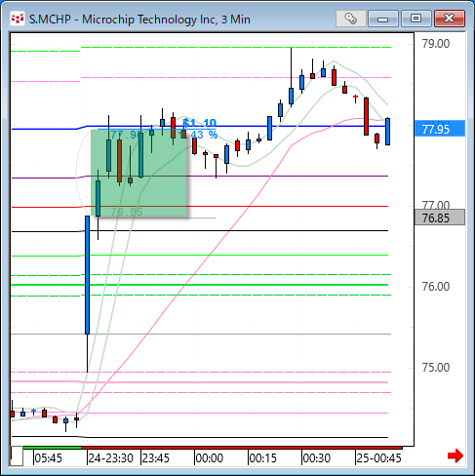Click the white box at the bottom-left corner
This screenshot has width=475, height=476.
click(x=17, y=456)
